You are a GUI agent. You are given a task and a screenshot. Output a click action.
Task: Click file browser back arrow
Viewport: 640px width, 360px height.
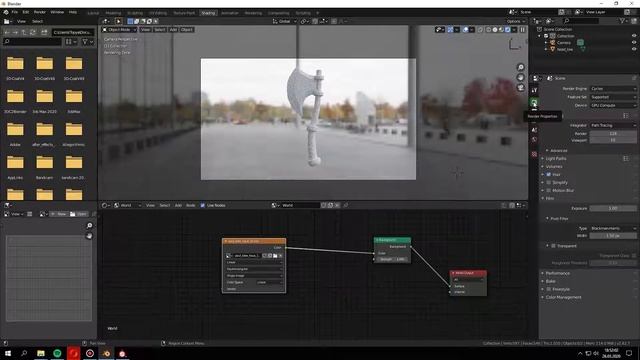7,32
